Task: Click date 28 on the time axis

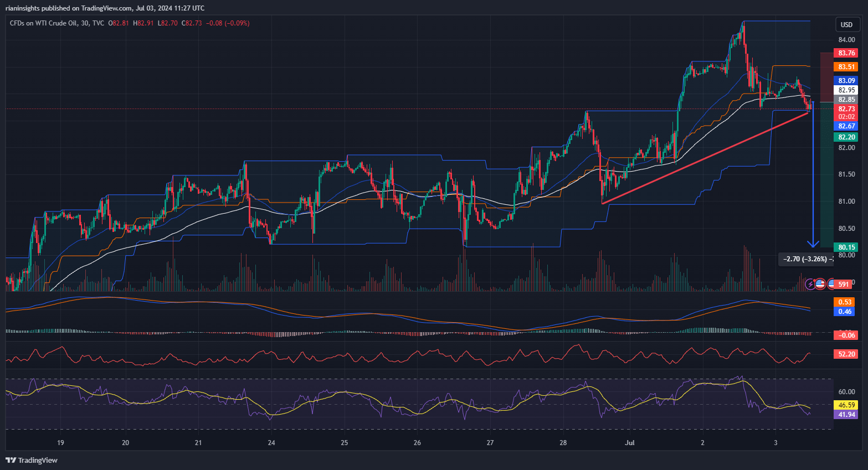Action: click(563, 443)
